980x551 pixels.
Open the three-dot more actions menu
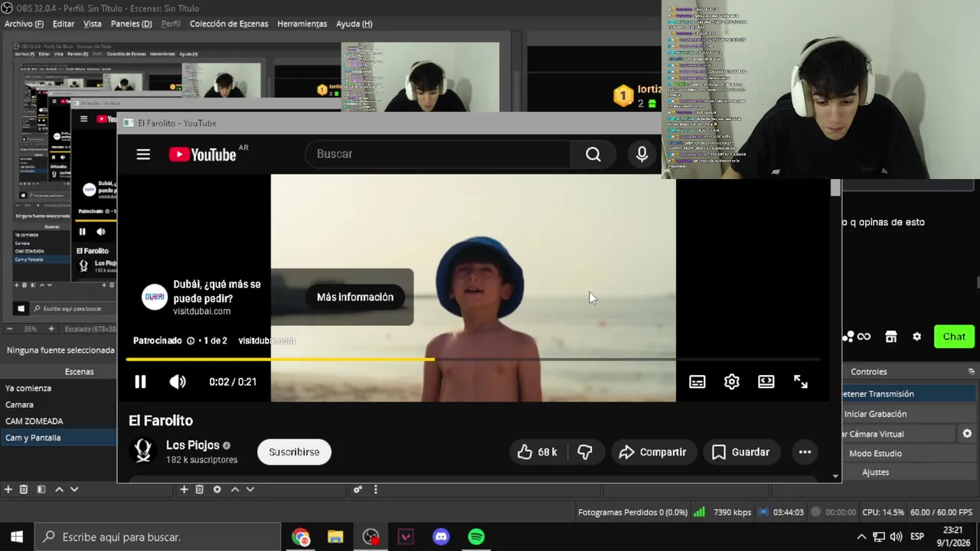(x=805, y=452)
